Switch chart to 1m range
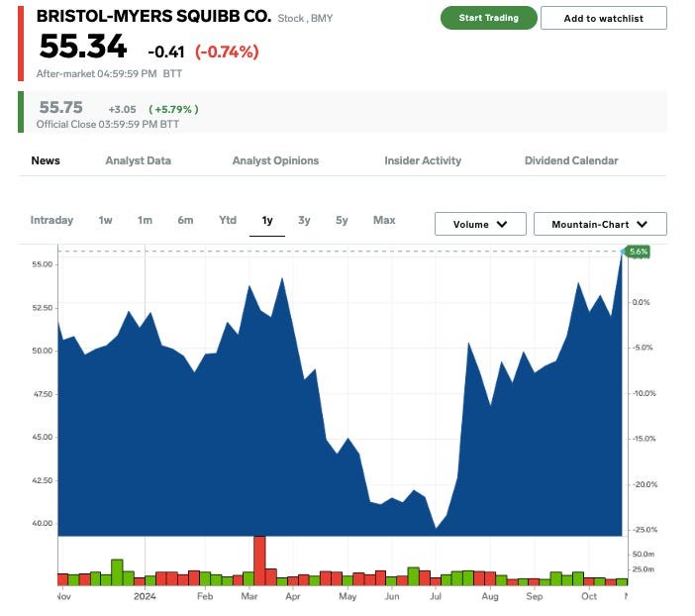The height and width of the screenshot is (616, 695). (145, 220)
